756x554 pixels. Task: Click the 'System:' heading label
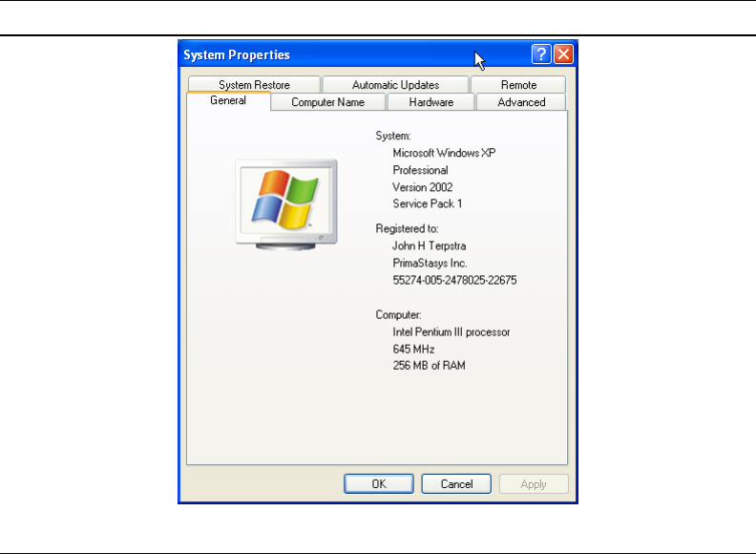click(393, 136)
